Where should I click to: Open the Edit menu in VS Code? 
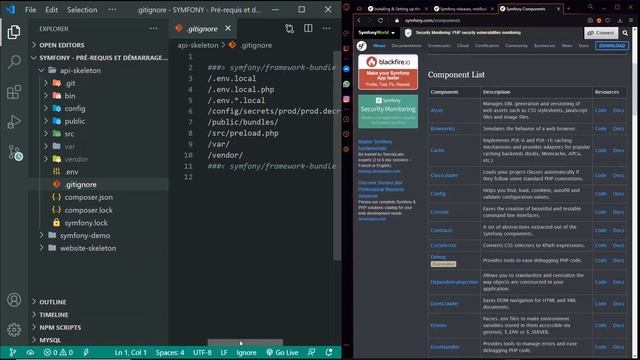51,9
